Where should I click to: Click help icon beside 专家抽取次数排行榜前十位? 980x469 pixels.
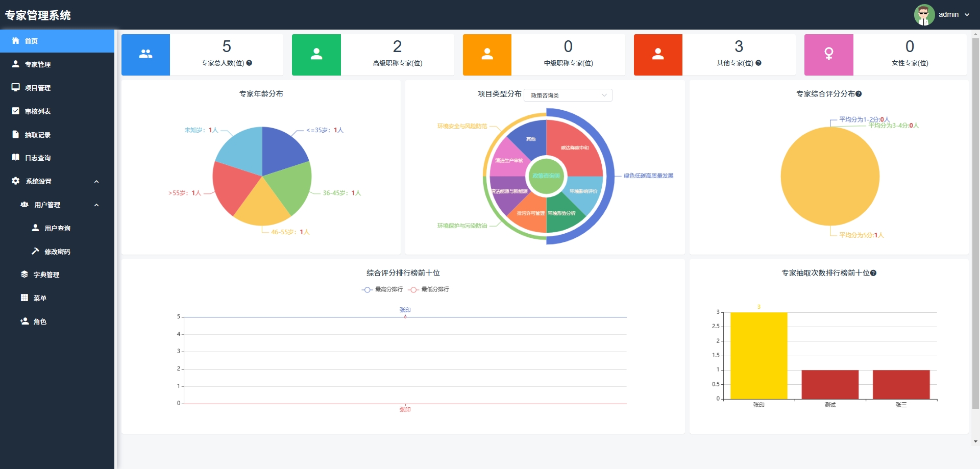point(873,273)
